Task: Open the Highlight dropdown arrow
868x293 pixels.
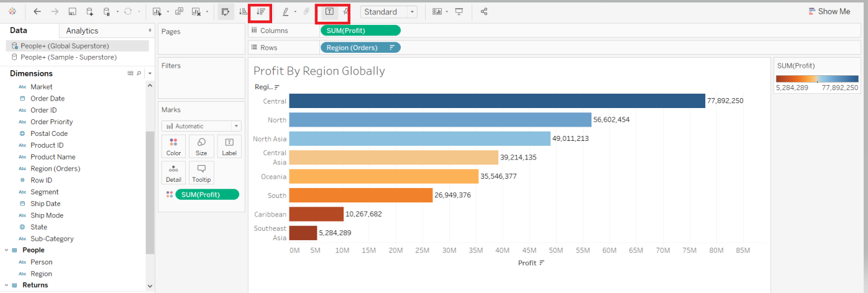Action: pyautogui.click(x=295, y=12)
